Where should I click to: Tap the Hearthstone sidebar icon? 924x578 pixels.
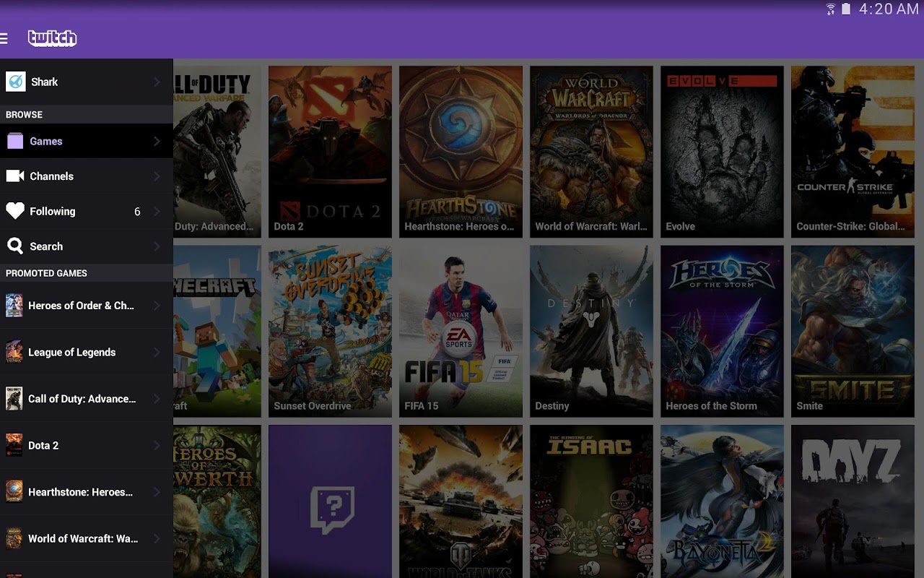pos(14,492)
